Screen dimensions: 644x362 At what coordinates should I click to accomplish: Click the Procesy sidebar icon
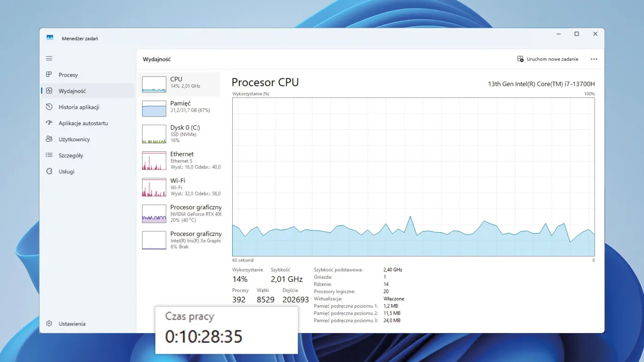(49, 75)
